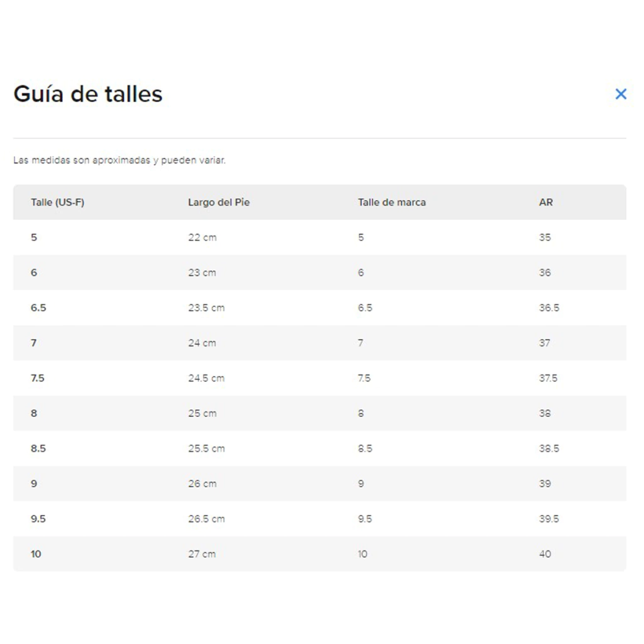Click the approximate measurements note text
The width and height of the screenshot is (644, 644).
click(x=119, y=160)
